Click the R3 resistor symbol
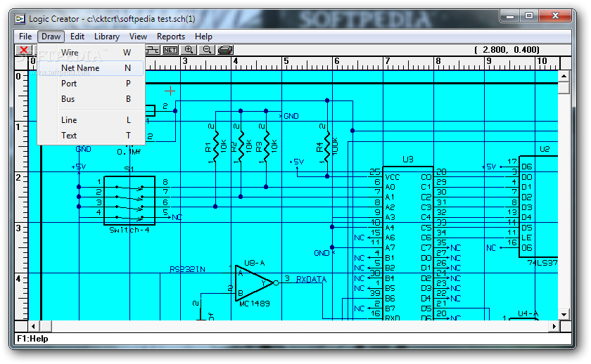This screenshot has height=364, width=591. tap(267, 147)
